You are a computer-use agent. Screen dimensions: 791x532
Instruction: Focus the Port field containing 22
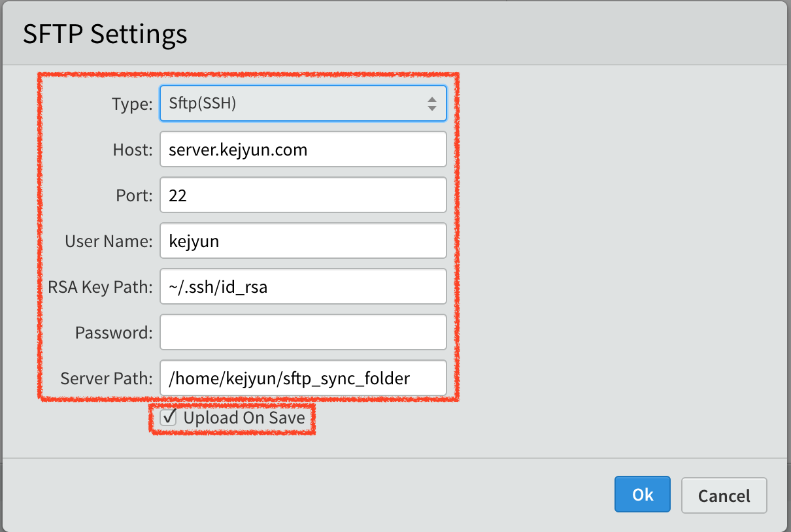point(303,195)
